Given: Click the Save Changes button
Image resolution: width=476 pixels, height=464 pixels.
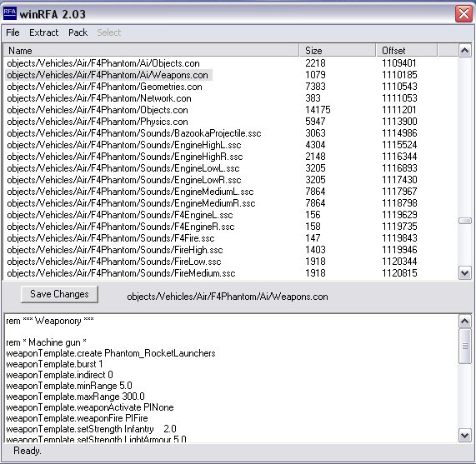Looking at the screenshot, I should (59, 294).
